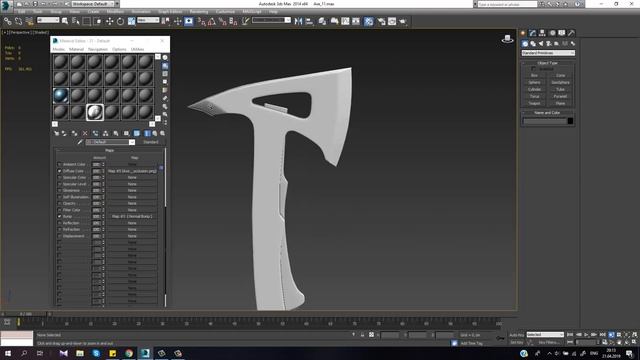Open Chrome from the Windows taskbar
The width and height of the screenshot is (640, 360).
[x=129, y=353]
